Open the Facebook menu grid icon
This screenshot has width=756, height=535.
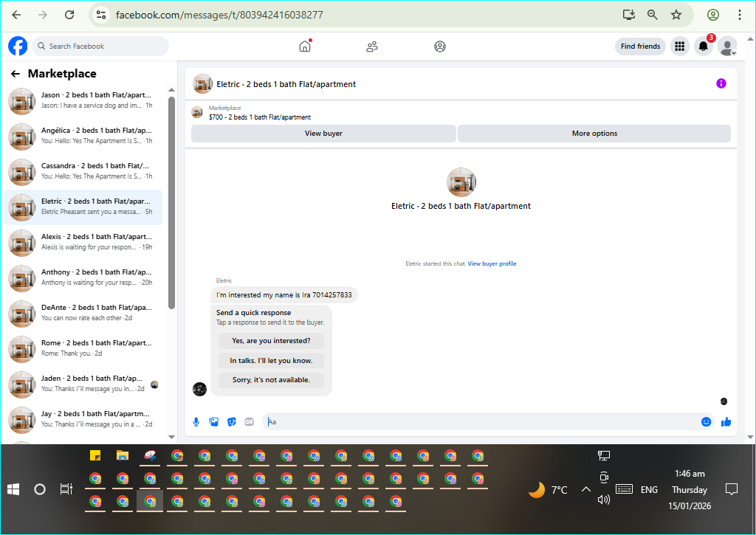[680, 46]
